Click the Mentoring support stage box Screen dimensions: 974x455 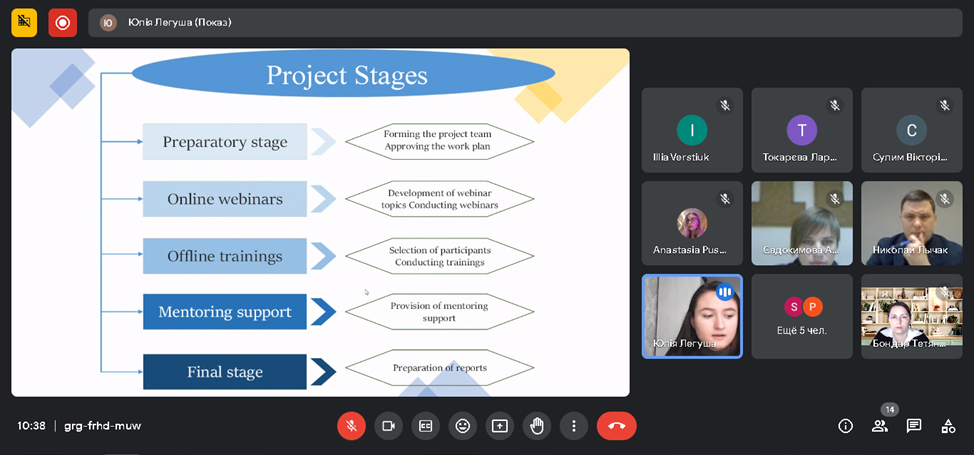click(224, 312)
